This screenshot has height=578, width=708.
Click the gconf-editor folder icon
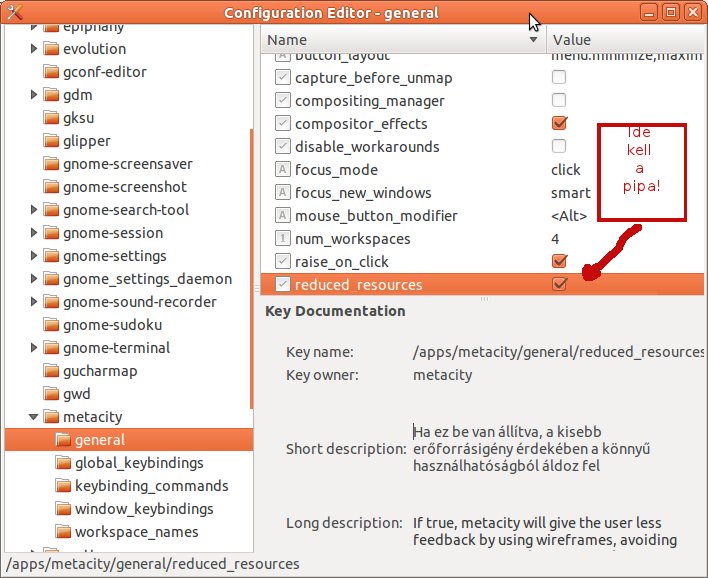51,71
